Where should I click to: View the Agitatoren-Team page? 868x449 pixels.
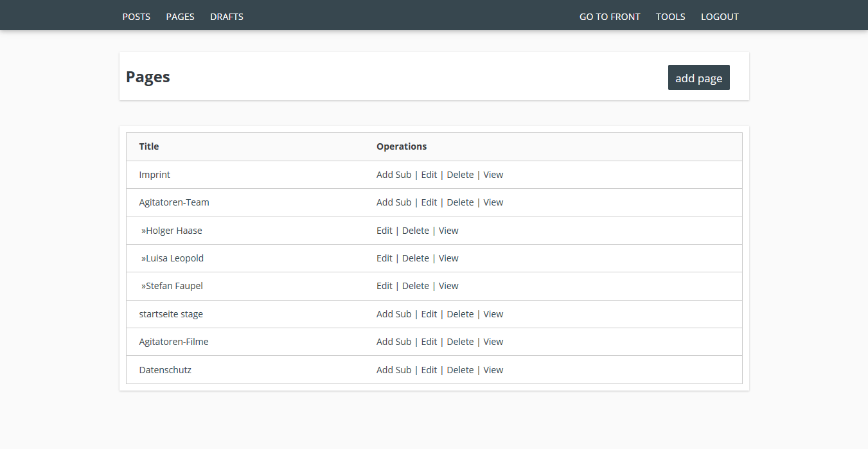493,202
